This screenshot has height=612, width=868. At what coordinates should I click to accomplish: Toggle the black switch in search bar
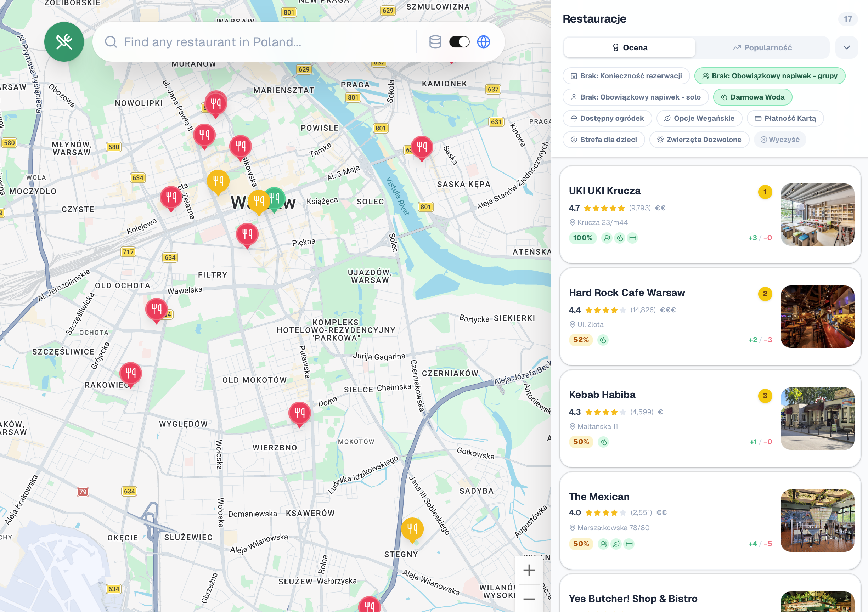point(459,41)
